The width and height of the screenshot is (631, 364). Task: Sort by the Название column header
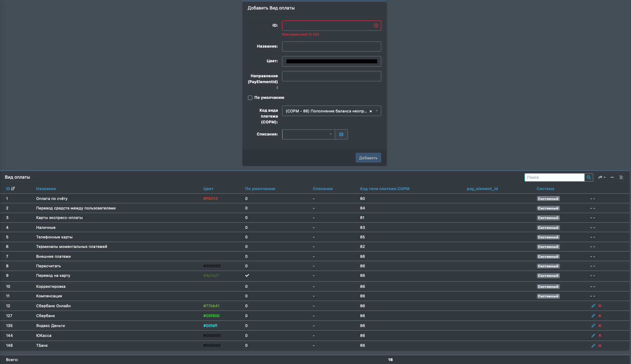(46, 189)
